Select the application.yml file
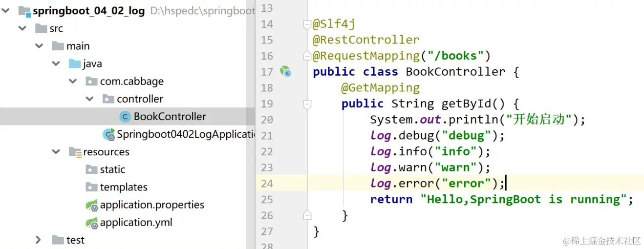The width and height of the screenshot is (644, 249). tap(136, 223)
